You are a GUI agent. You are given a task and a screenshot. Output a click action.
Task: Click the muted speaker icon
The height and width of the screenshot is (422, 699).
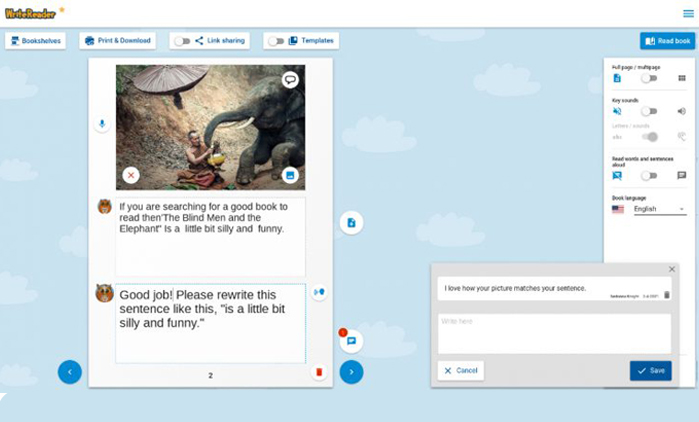617,111
